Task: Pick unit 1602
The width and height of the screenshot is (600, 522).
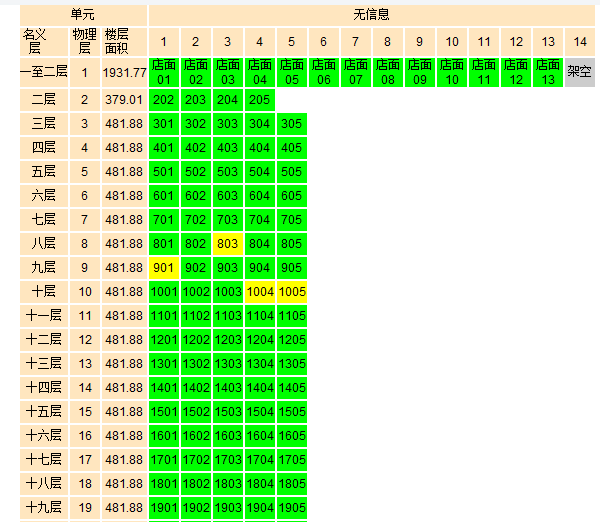Action: pos(196,436)
